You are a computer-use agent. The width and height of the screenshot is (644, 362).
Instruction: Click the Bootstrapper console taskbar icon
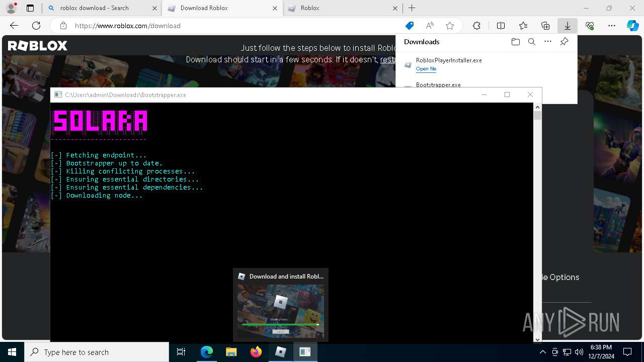click(x=305, y=352)
